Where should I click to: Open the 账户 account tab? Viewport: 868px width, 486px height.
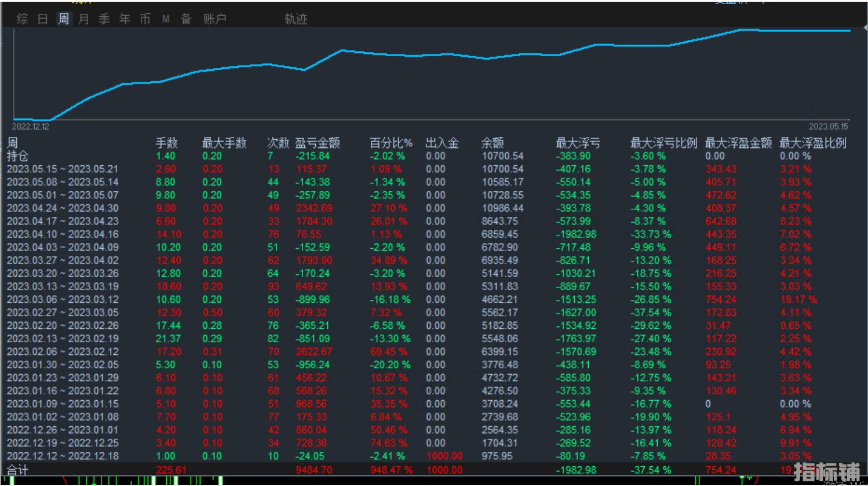214,19
